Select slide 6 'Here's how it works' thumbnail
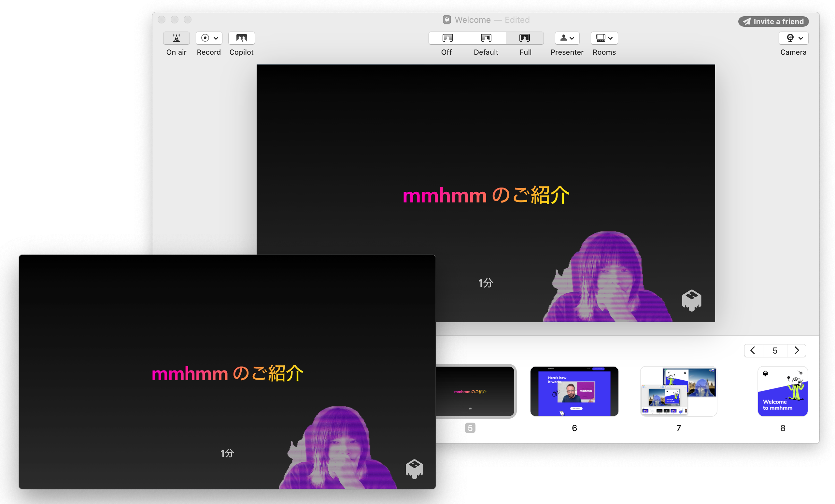The height and width of the screenshot is (504, 835). click(x=574, y=391)
